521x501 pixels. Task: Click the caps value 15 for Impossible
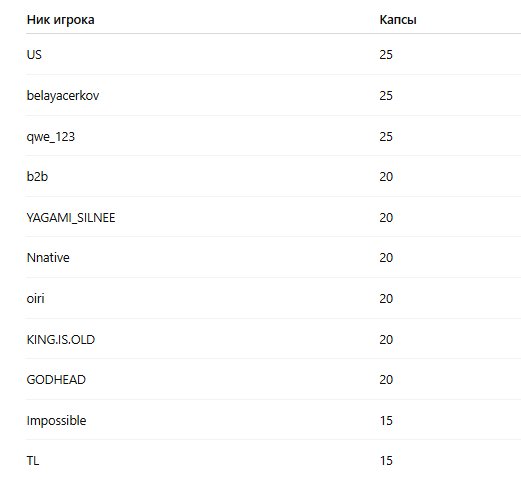coord(386,421)
